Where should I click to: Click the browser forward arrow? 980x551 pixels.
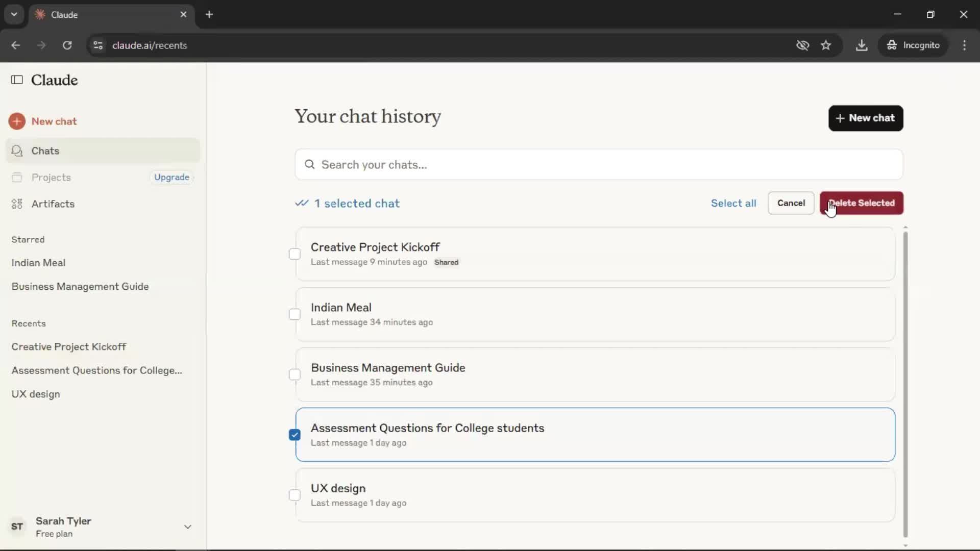41,45
